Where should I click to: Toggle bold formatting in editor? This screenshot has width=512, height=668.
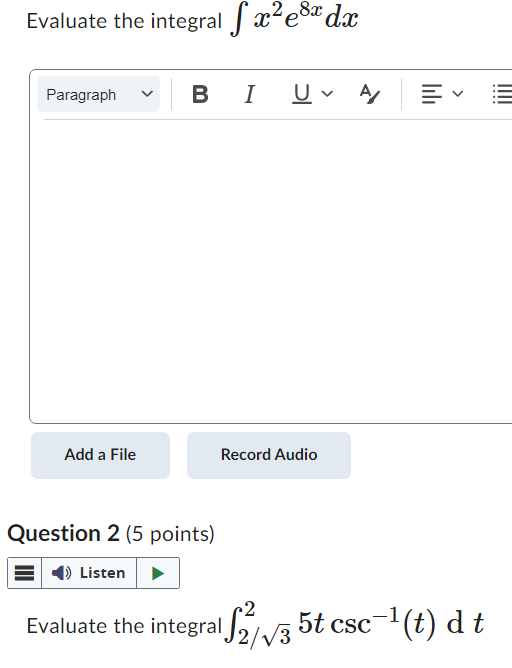200,94
